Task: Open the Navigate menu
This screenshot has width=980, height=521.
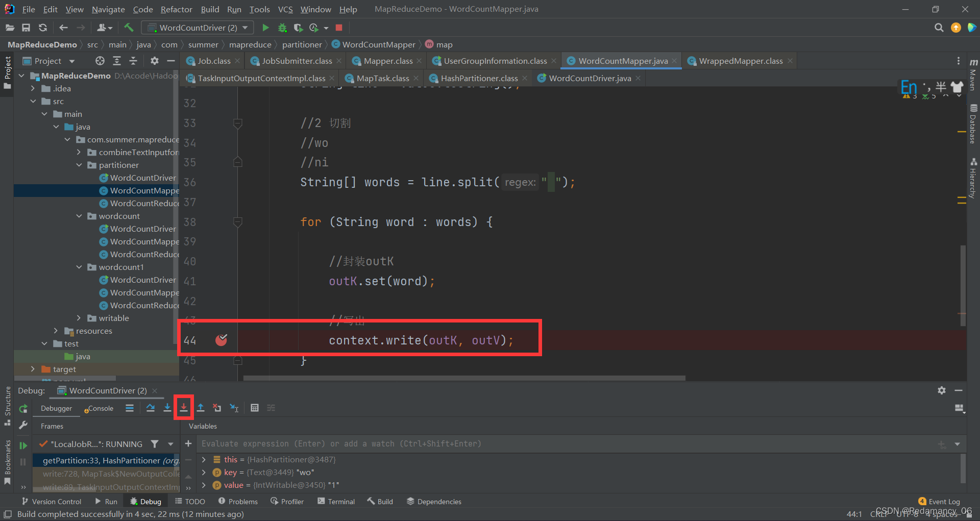Action: pyautogui.click(x=108, y=9)
